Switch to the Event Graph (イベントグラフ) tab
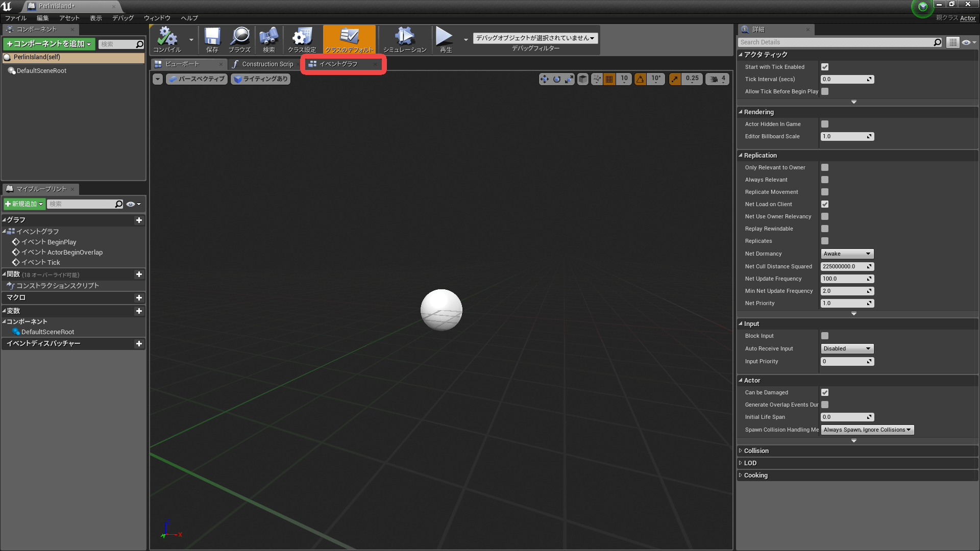Screen dimensions: 980x551 [338, 64]
